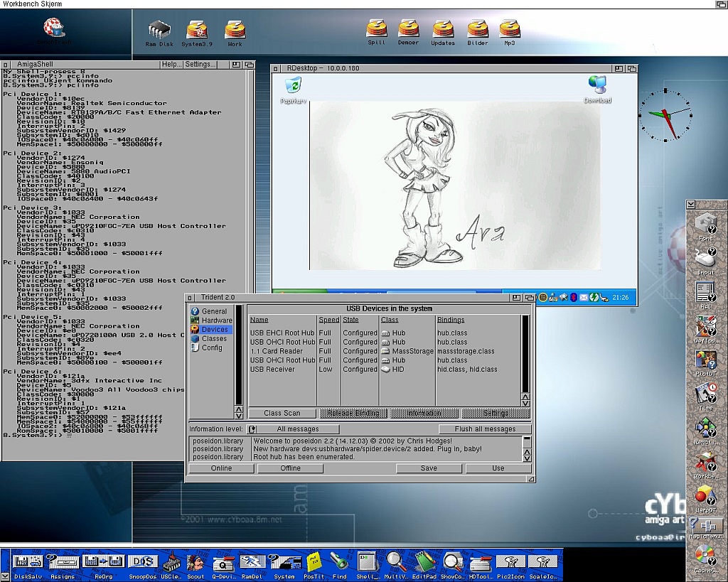This screenshot has height=582, width=728.
Task: Click the Offline button in Trident
Action: [x=290, y=468]
